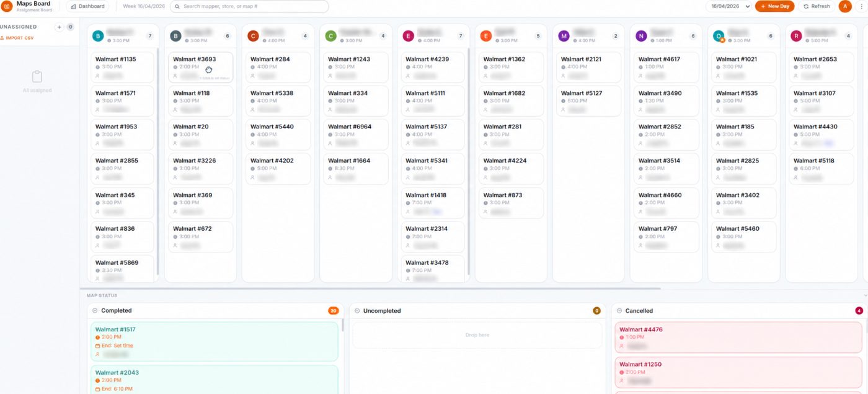The image size is (868, 394).
Task: Focus the mapper, store, or map search field
Action: coord(249,6)
